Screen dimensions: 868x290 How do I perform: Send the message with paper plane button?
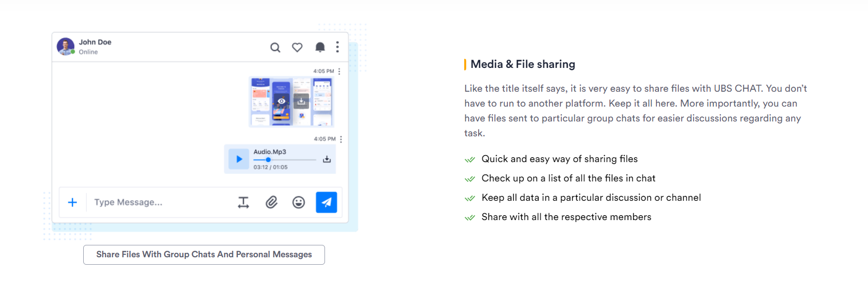pos(326,202)
